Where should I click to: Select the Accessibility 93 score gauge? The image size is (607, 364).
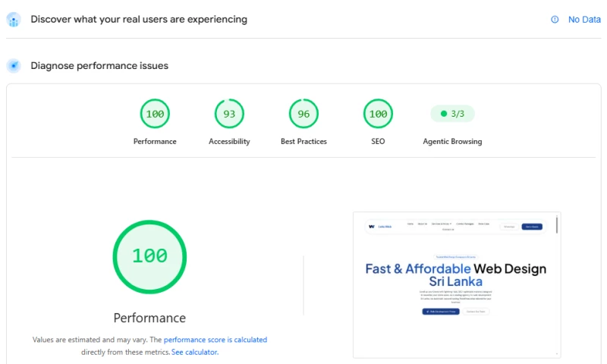point(229,114)
